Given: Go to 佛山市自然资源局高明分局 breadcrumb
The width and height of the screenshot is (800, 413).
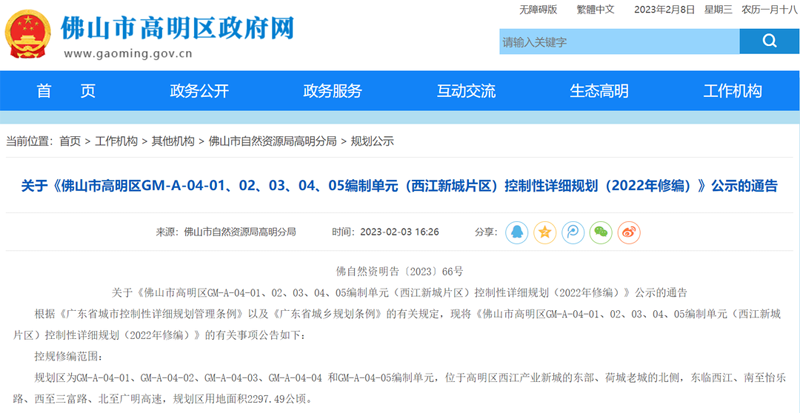Looking at the screenshot, I should [272, 141].
